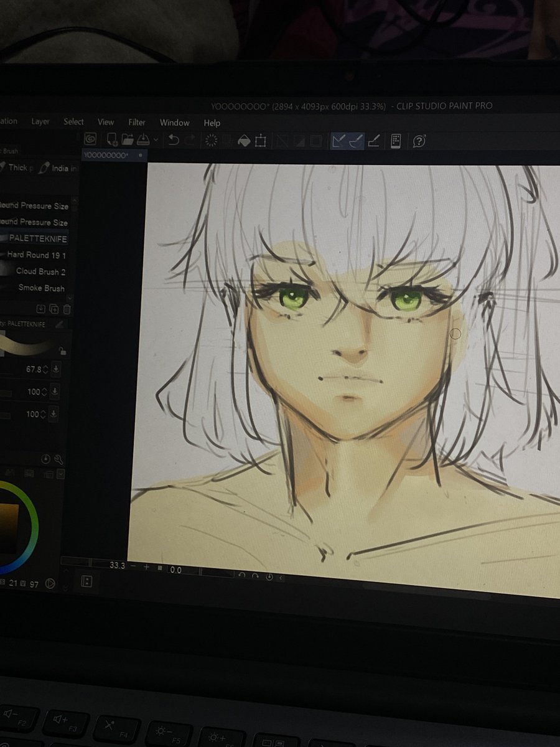This screenshot has width=560, height=747.
Task: Switch to the India ink sub tool group
Action: tap(58, 168)
